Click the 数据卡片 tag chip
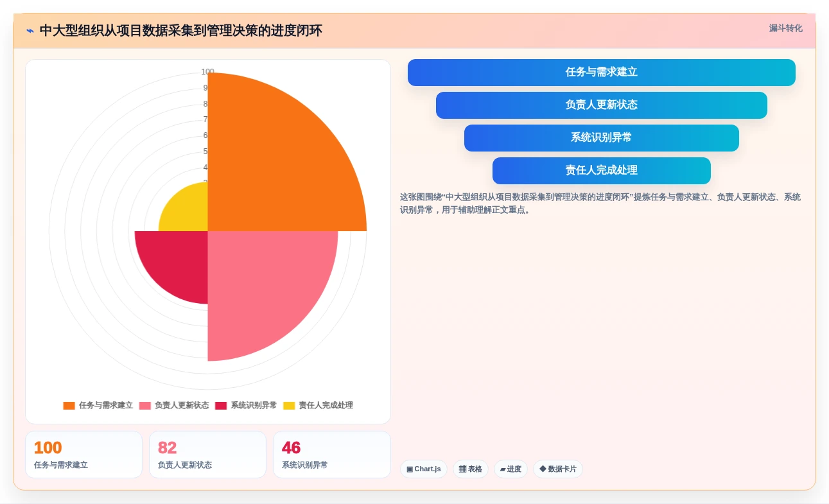 (558, 469)
